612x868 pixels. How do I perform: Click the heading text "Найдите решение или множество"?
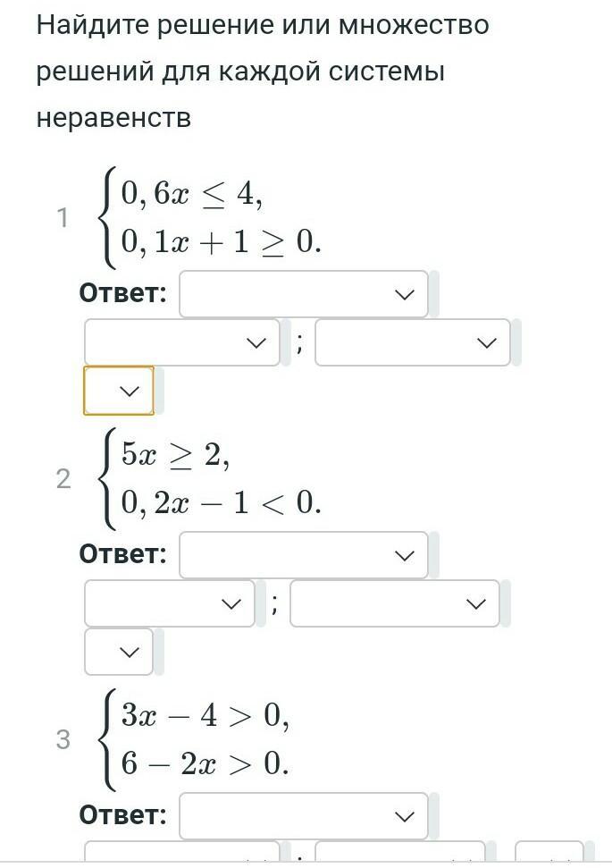tap(263, 25)
